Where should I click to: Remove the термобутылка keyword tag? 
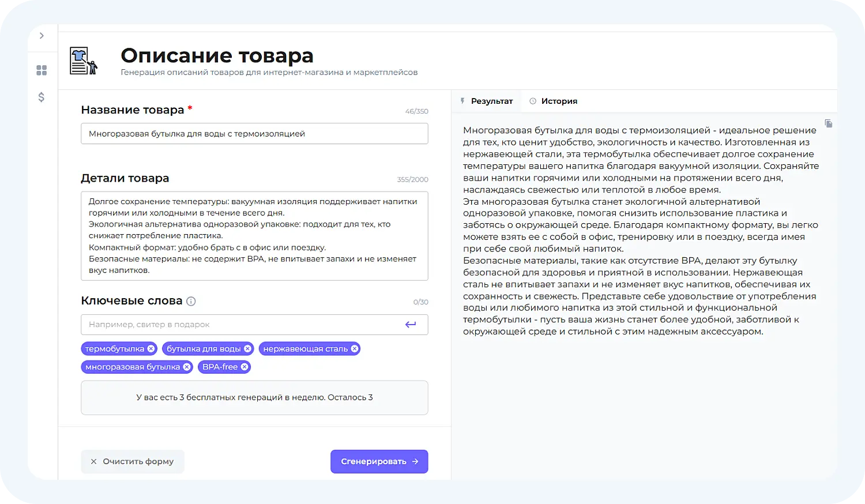click(x=151, y=348)
